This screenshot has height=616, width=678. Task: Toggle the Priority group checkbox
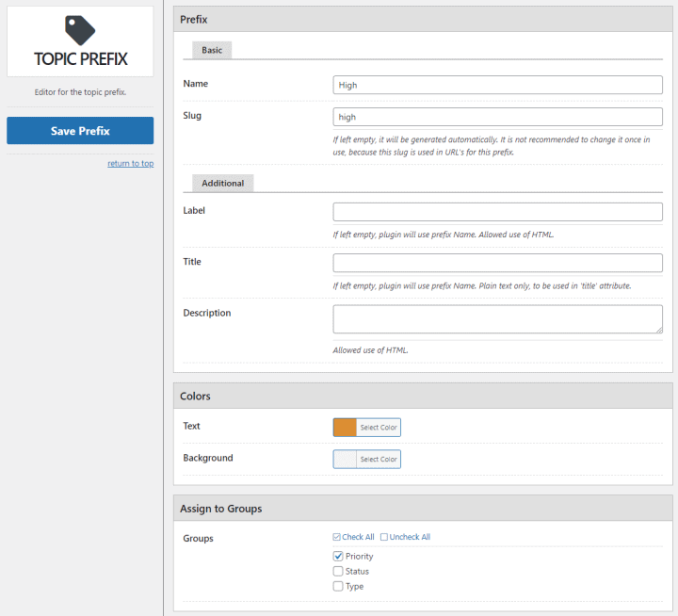(338, 557)
